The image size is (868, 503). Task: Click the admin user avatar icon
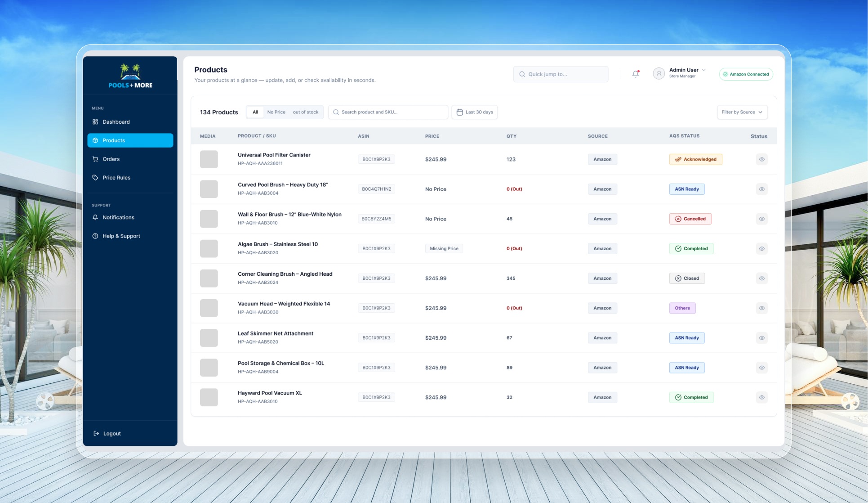point(659,74)
